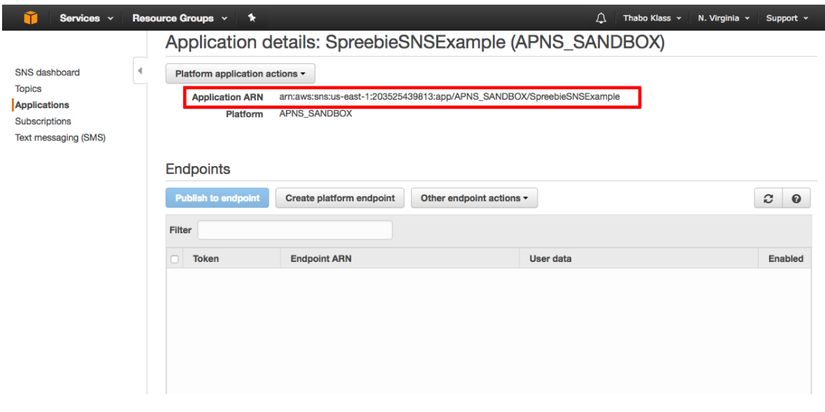Open the N. Virginia region selector

pyautogui.click(x=724, y=18)
